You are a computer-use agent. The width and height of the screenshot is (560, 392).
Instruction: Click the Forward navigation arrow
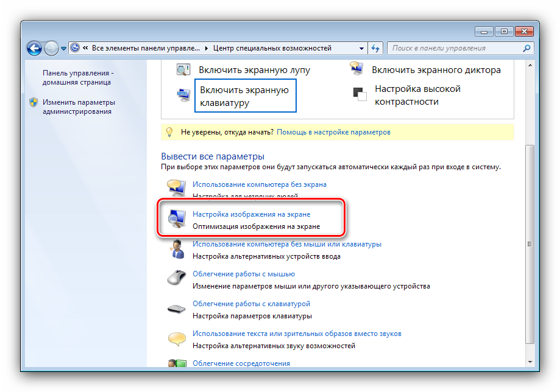51,48
